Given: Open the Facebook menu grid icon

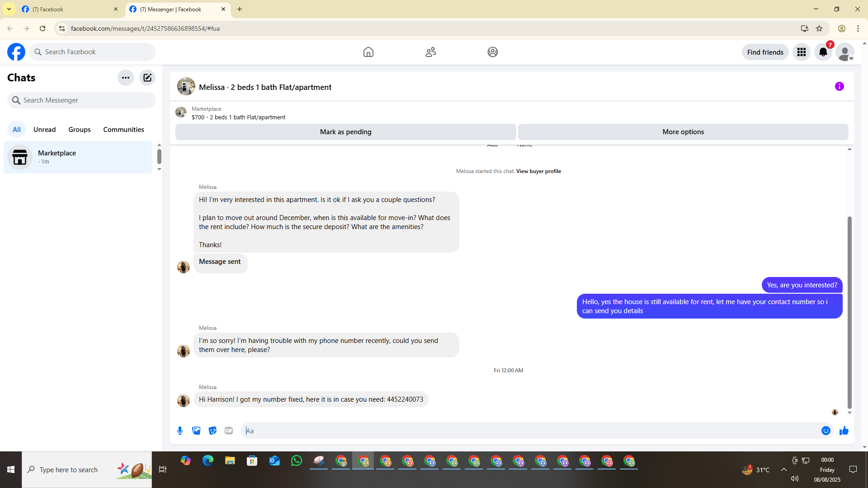Looking at the screenshot, I should pyautogui.click(x=801, y=52).
